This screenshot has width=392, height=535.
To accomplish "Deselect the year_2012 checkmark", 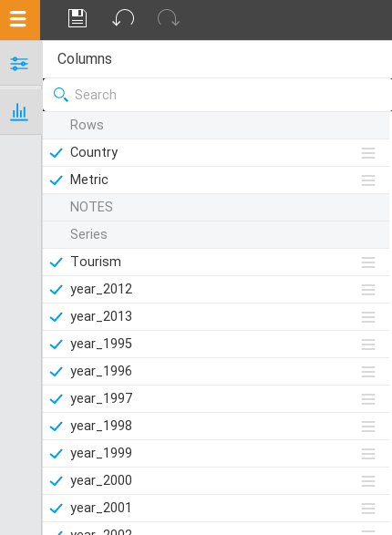I will click(56, 290).
